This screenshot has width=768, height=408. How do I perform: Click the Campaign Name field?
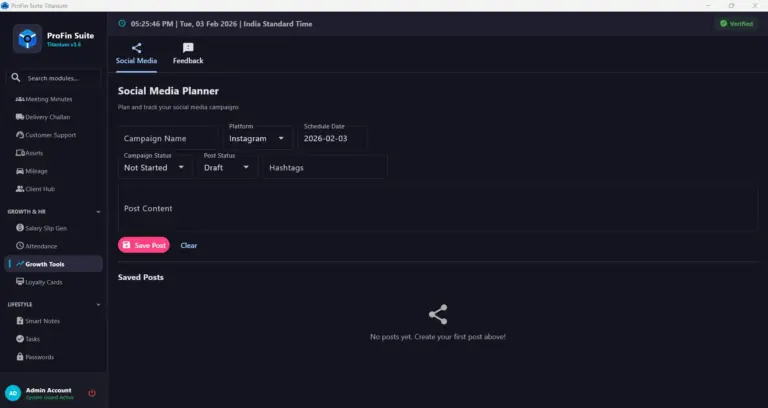167,138
